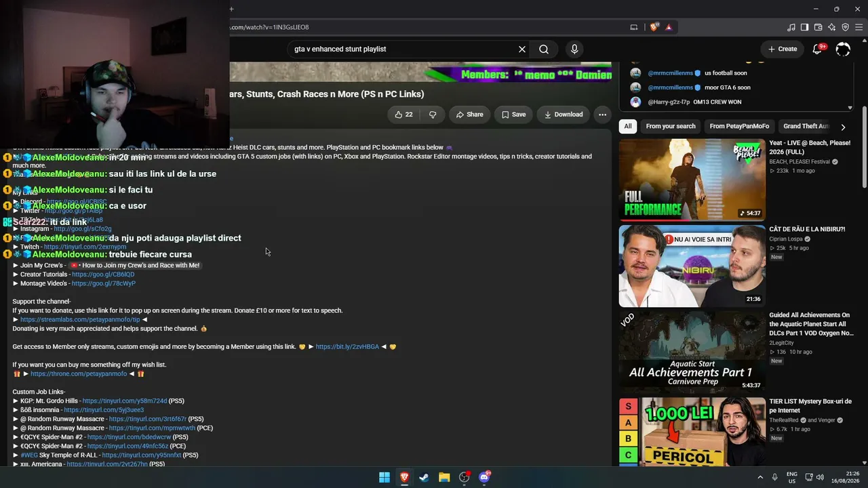Open Discord from the taskbar
This screenshot has height=488, width=868.
484,477
